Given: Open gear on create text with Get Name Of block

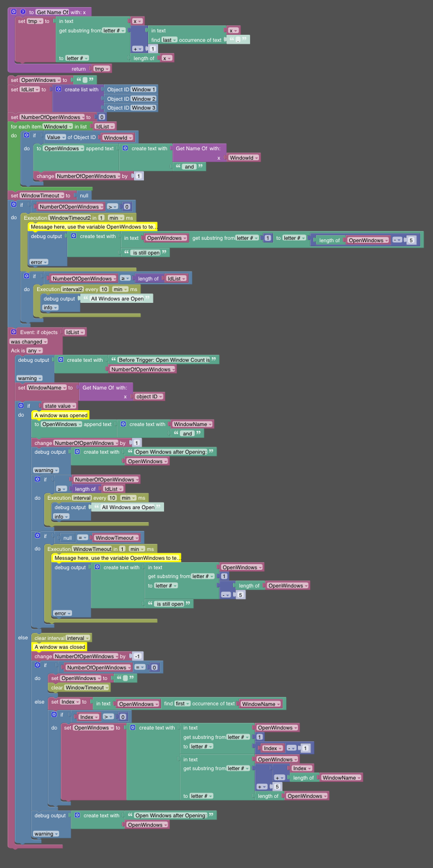Looking at the screenshot, I should (x=126, y=148).
